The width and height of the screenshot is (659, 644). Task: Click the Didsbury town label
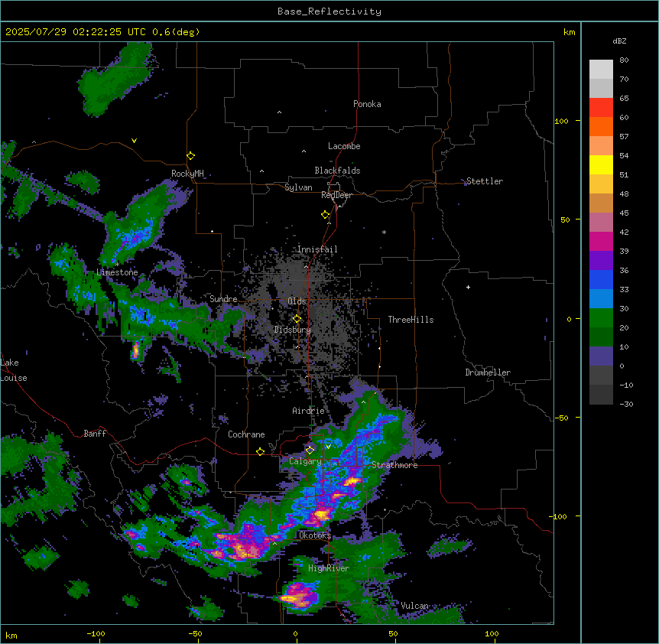293,330
